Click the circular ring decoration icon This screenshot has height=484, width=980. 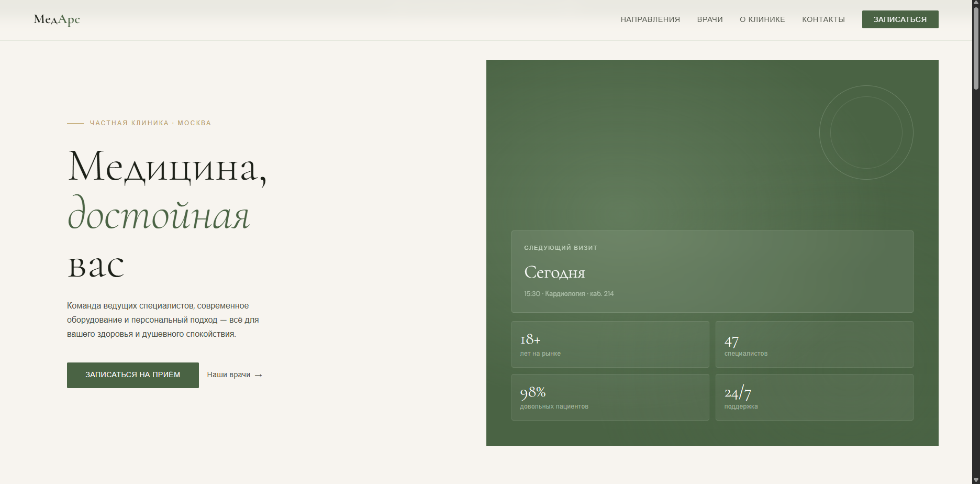[x=866, y=133]
